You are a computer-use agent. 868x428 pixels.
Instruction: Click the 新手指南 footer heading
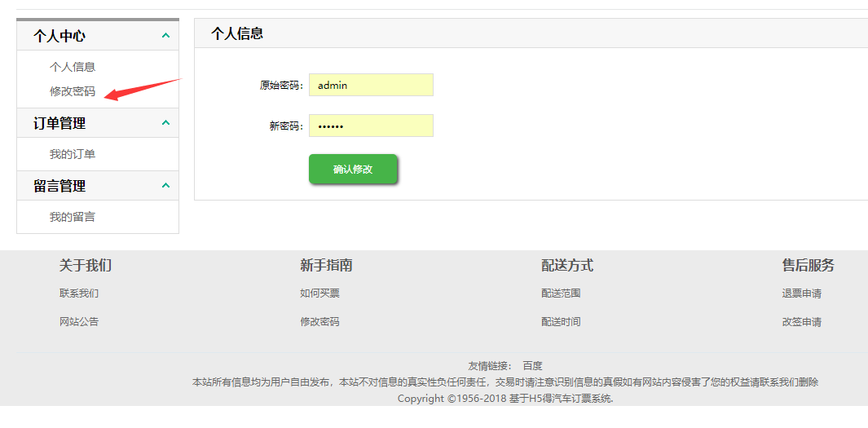tap(327, 265)
